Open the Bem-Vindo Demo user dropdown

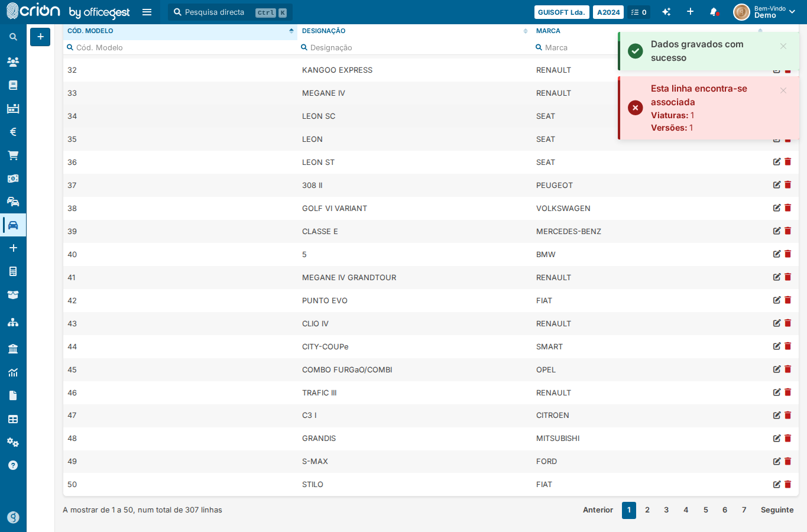coord(765,12)
